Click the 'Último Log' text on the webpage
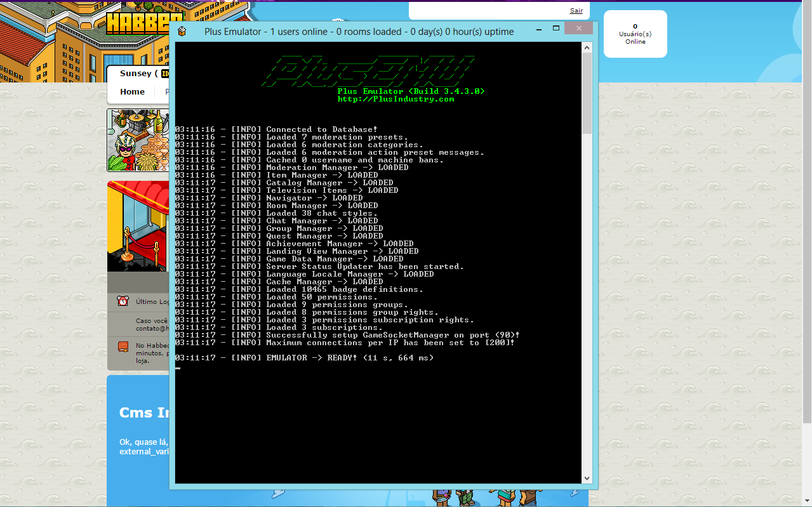The image size is (812, 507). pos(152,302)
